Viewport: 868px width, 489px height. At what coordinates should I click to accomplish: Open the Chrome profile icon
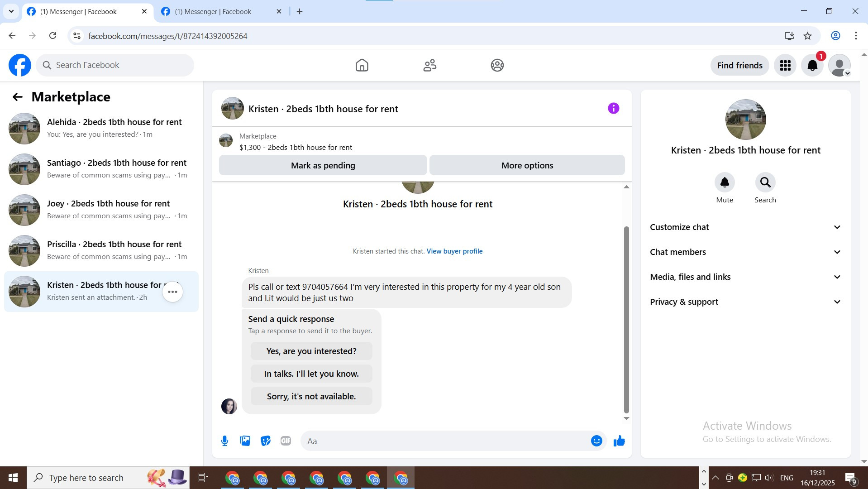[835, 36]
